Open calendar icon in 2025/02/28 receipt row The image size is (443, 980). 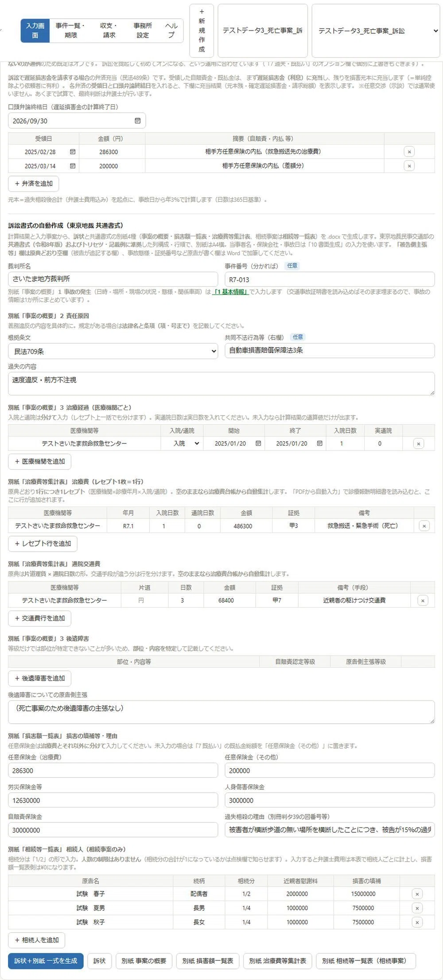pos(73,152)
